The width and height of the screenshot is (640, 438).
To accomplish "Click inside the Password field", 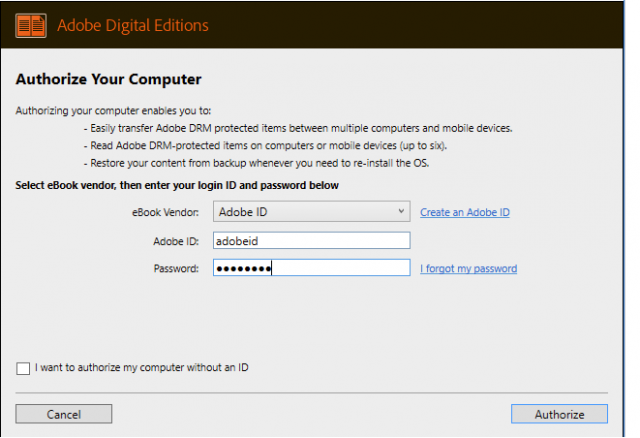I will (x=311, y=268).
